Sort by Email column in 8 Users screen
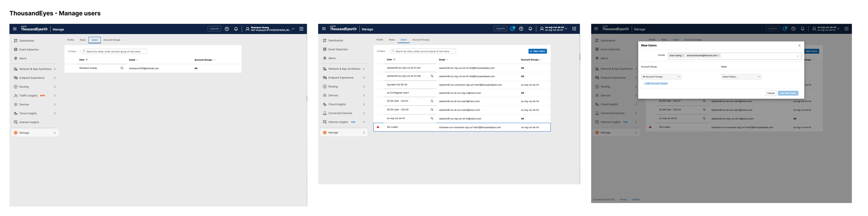The image size is (868, 216). pos(443,60)
